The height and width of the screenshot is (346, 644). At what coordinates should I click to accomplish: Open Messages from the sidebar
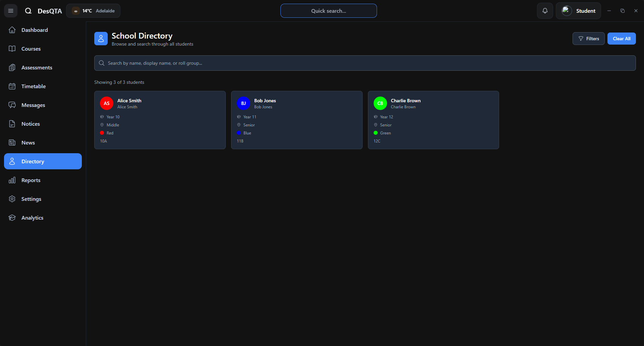pos(33,105)
